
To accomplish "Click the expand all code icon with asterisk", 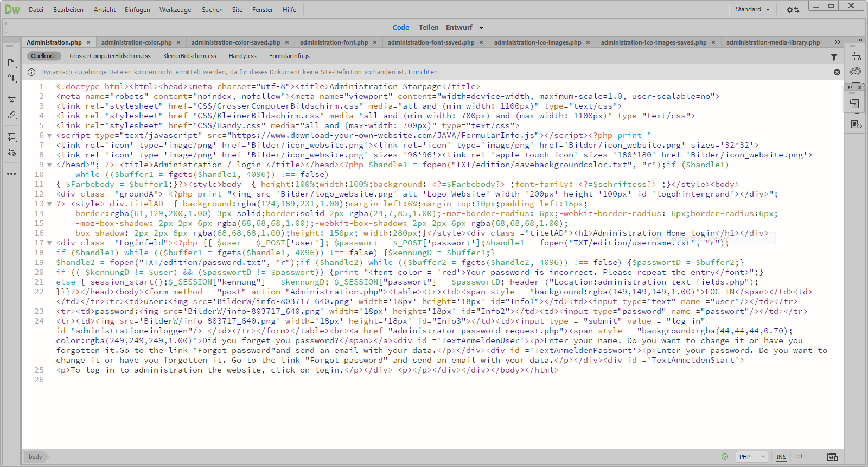I will pos(11,100).
